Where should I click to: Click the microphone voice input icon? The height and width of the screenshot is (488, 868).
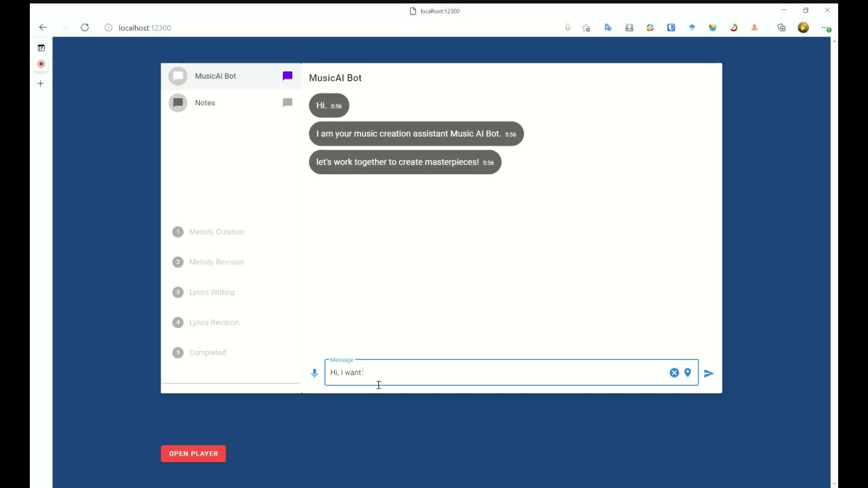314,373
